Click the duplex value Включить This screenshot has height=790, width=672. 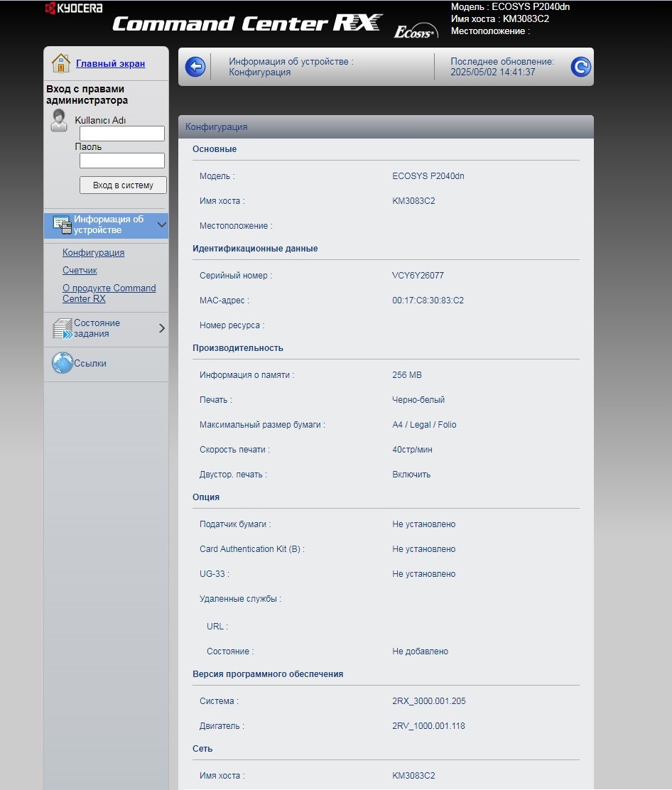tap(411, 475)
